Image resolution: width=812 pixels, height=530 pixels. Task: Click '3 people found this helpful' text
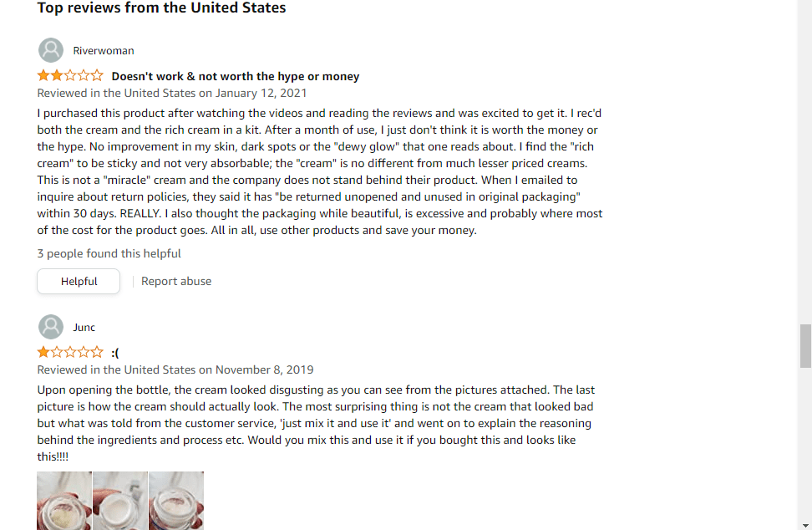pyautogui.click(x=109, y=253)
